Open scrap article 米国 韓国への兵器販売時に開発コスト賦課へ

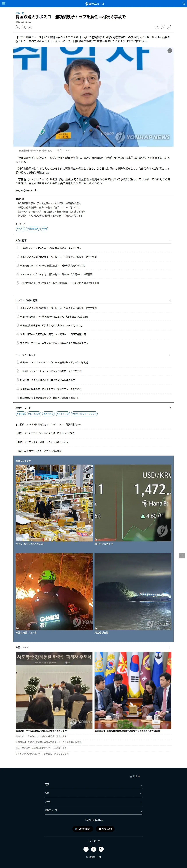(x=54, y=335)
